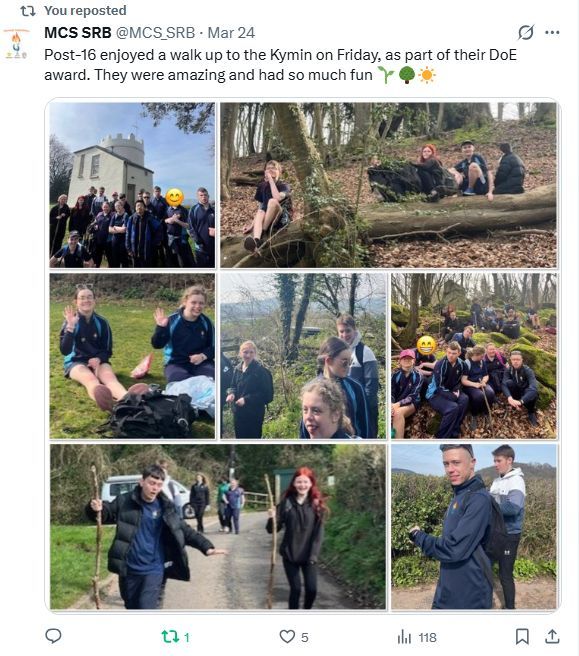Visit the @MCS_SRB handle link
Viewport: 579px width, 656px height.
coord(155,33)
